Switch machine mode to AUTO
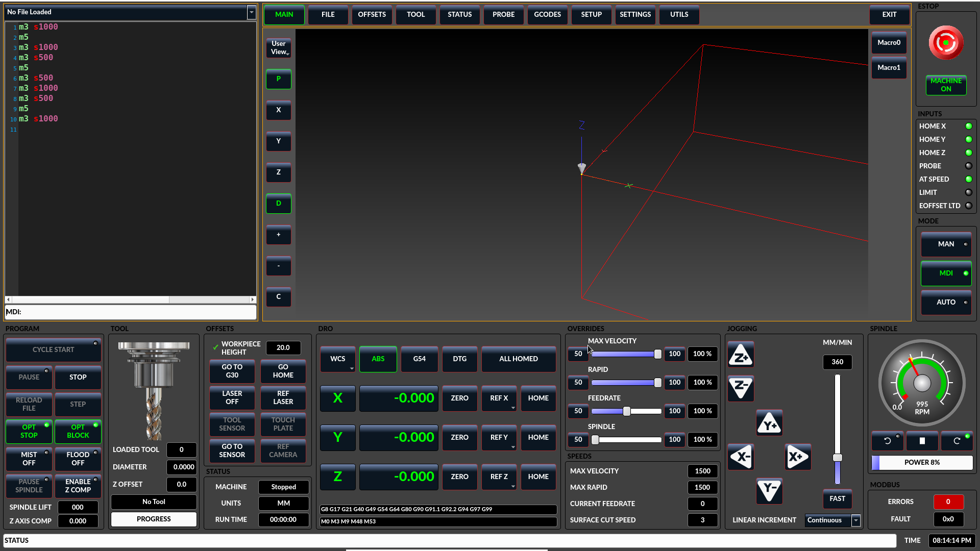The width and height of the screenshot is (980, 551). click(x=946, y=302)
